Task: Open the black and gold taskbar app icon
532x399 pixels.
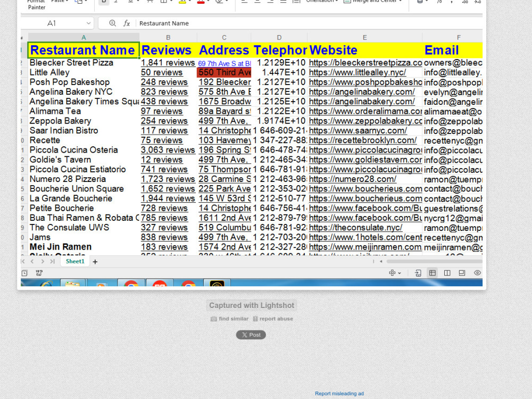Action: pyautogui.click(x=217, y=283)
